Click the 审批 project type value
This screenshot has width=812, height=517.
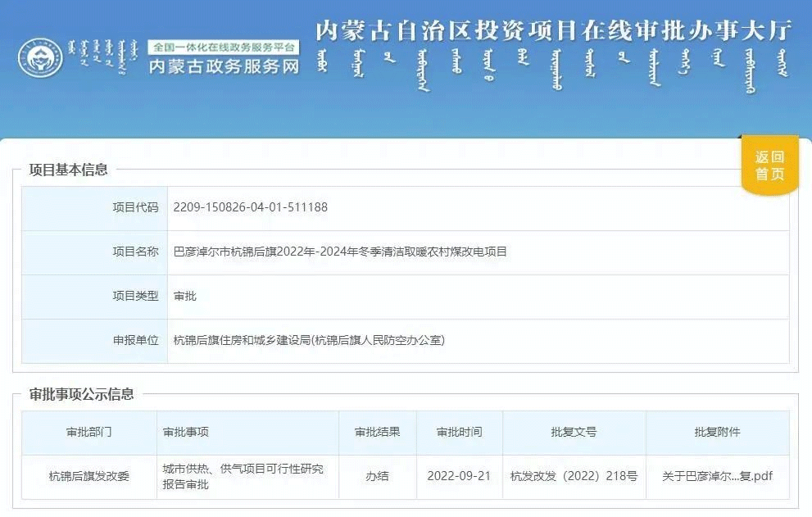(x=184, y=296)
